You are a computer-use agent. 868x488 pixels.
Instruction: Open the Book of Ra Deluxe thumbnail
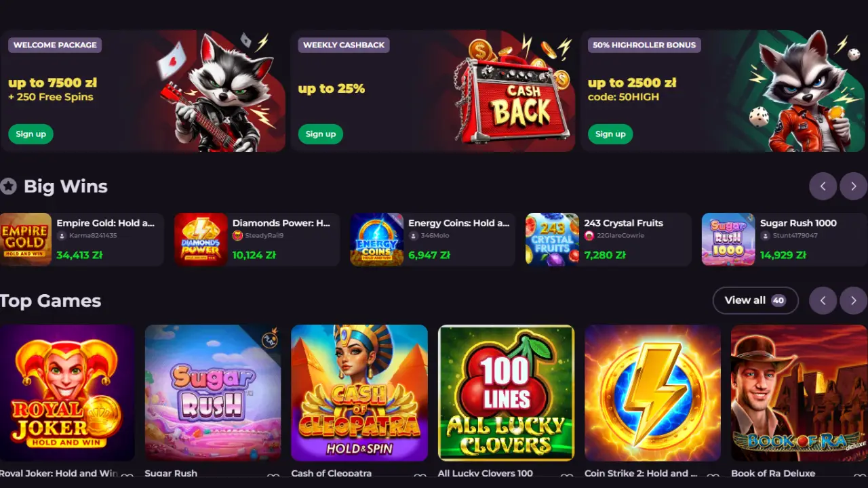(x=800, y=393)
